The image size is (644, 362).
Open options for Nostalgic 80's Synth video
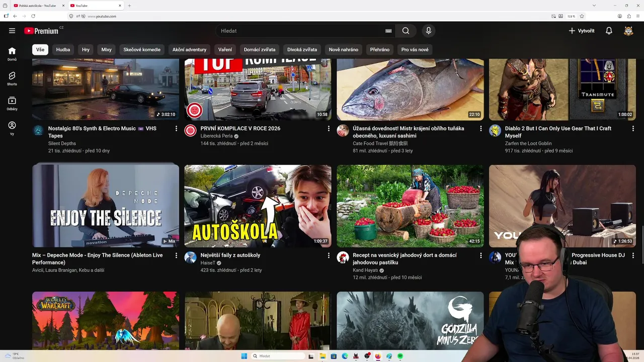[176, 129]
